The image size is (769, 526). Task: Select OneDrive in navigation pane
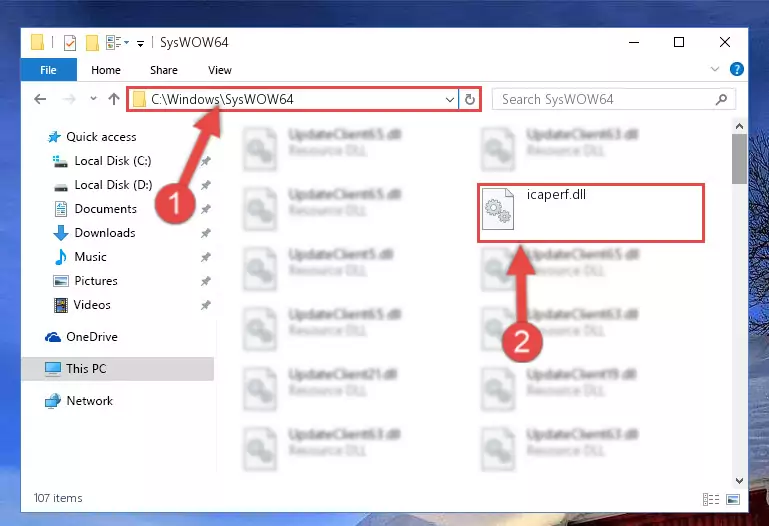click(x=92, y=337)
